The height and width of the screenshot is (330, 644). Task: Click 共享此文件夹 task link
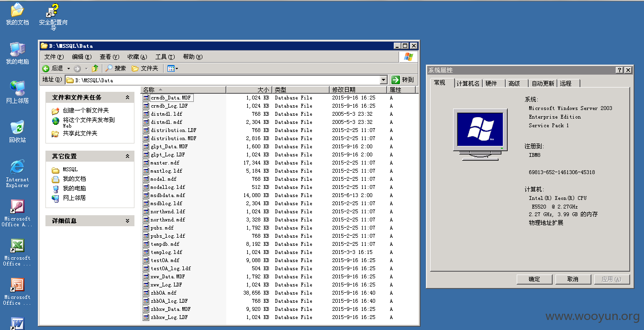pos(80,133)
